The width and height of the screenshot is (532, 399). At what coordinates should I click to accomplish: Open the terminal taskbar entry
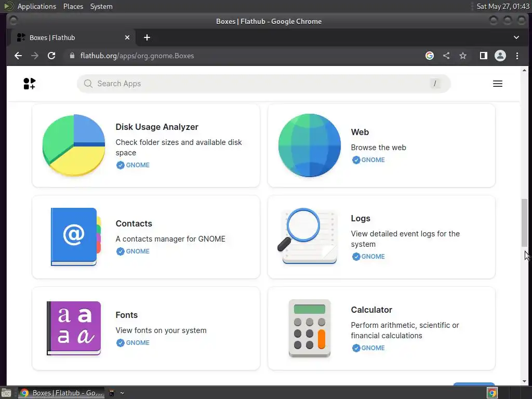(117, 393)
